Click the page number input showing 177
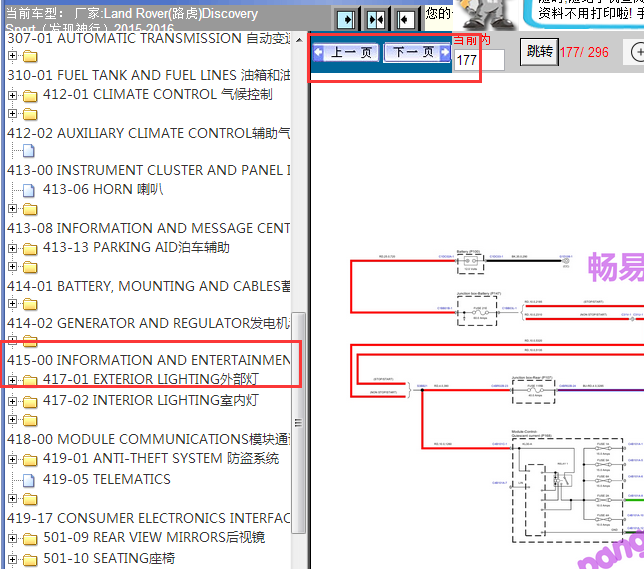This screenshot has height=569, width=644. pyautogui.click(x=479, y=60)
